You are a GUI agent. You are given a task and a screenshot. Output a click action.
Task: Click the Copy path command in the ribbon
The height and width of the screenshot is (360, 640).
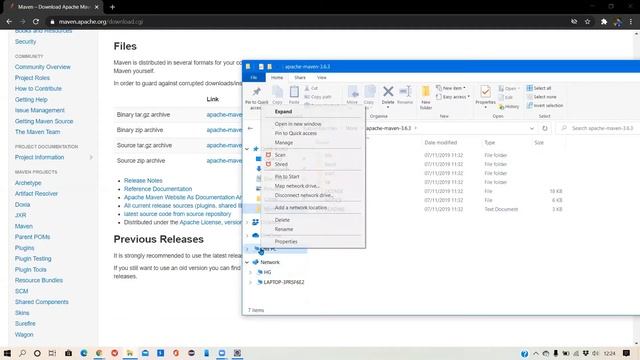[318, 97]
